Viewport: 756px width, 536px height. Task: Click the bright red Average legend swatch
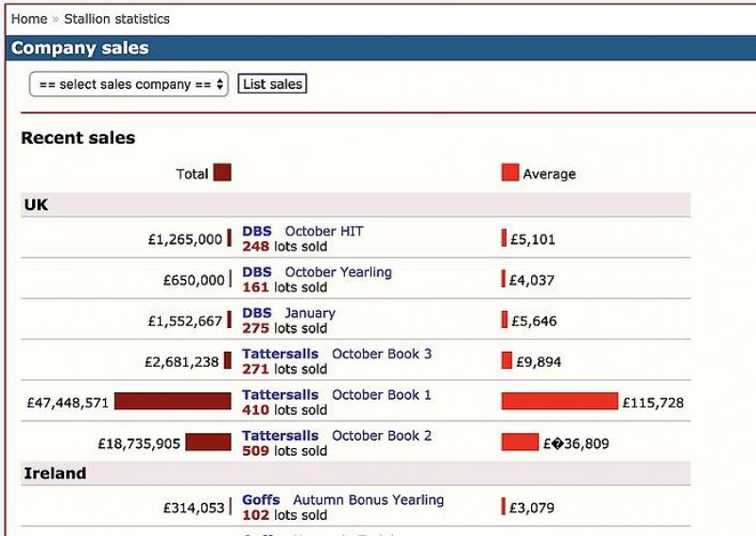click(510, 173)
